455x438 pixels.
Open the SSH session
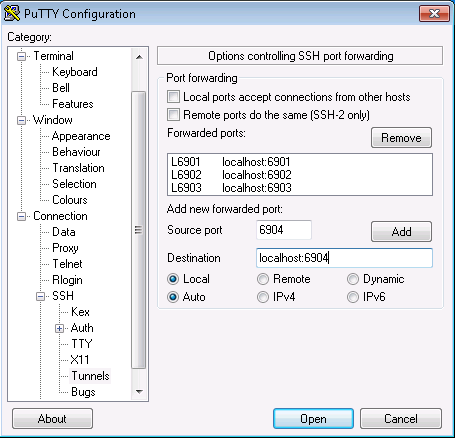(313, 419)
